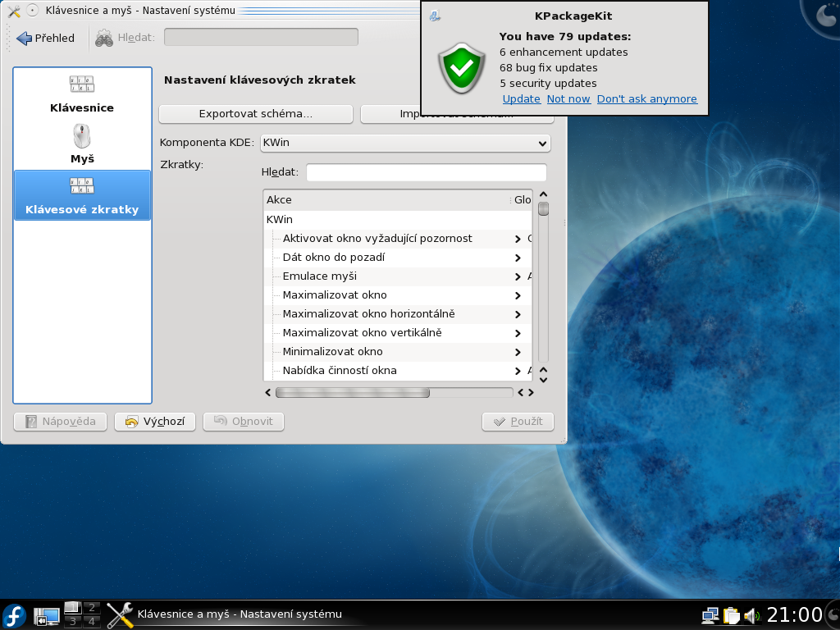Expand arrow for Maximalizovat okno horizontálně
840x630 pixels.
pyautogui.click(x=518, y=314)
